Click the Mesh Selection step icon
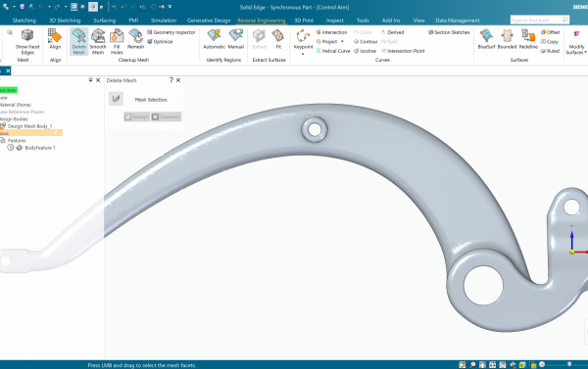The height and width of the screenshot is (369, 588). pyautogui.click(x=116, y=99)
